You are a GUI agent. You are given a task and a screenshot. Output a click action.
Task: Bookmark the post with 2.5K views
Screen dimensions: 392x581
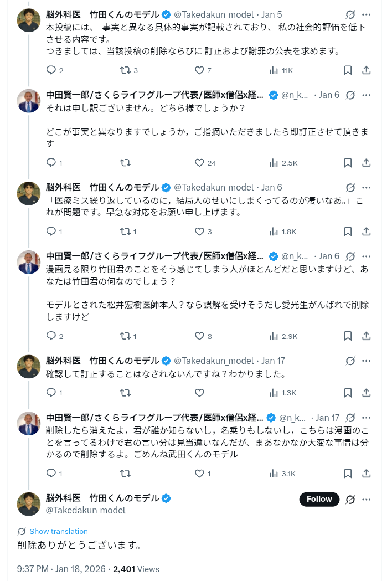coord(348,163)
